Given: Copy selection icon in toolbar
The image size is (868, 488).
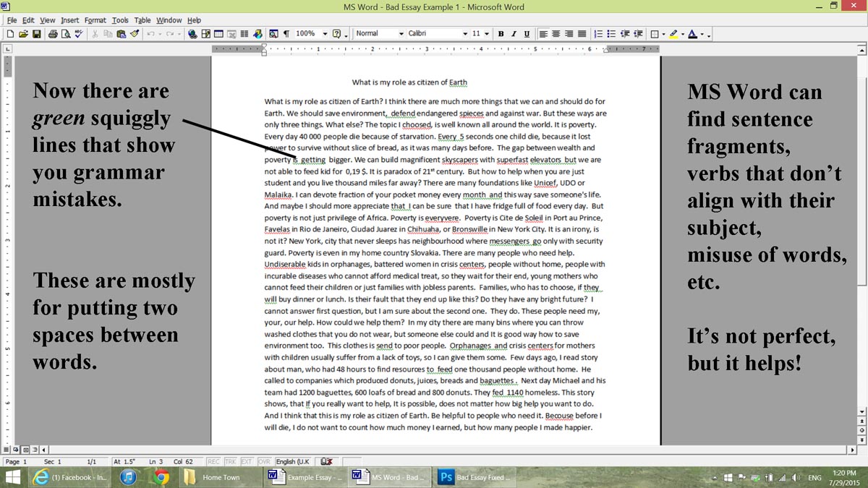Looking at the screenshot, I should coord(108,34).
